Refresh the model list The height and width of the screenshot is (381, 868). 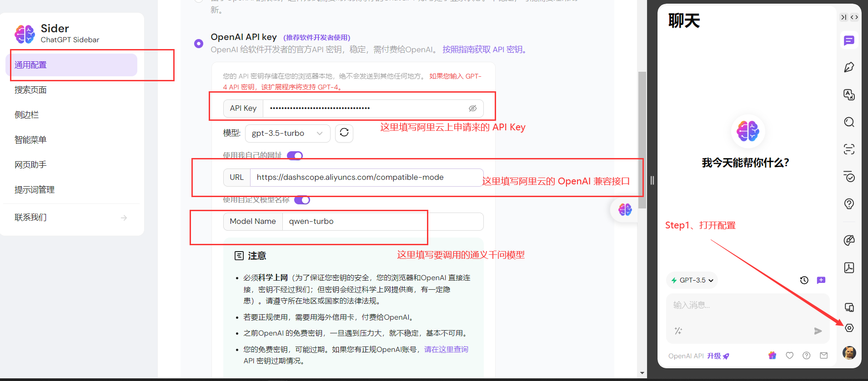pos(344,133)
